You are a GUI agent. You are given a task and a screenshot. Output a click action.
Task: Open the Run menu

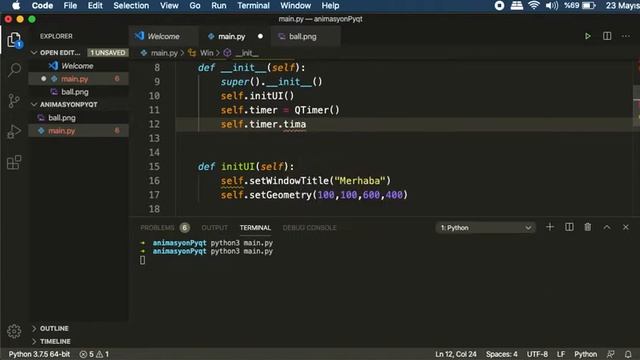(x=219, y=6)
